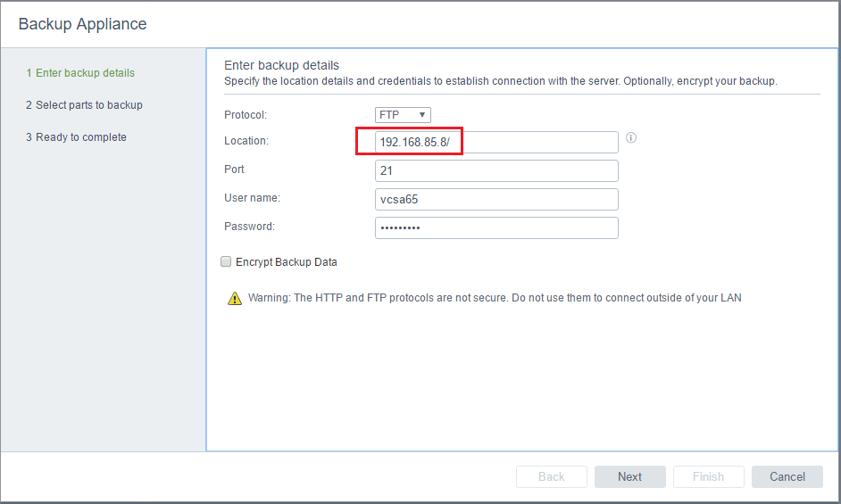The height and width of the screenshot is (504, 841).
Task: Select step 2 Select parts to backup
Action: point(84,105)
